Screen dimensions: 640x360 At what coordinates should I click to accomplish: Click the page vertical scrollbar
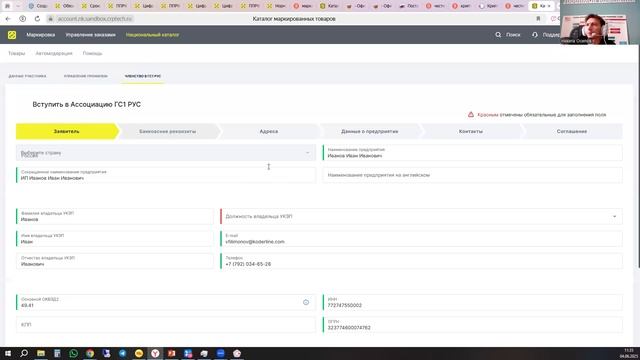tap(638, 155)
